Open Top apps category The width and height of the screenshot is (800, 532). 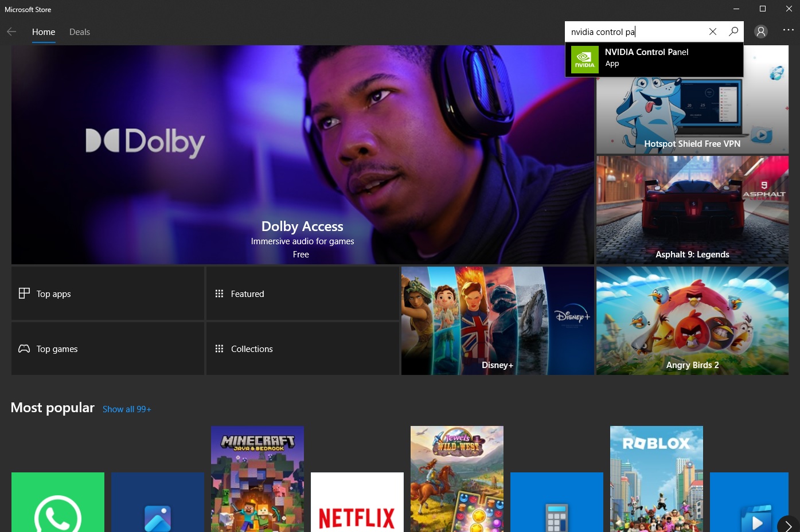click(x=108, y=294)
